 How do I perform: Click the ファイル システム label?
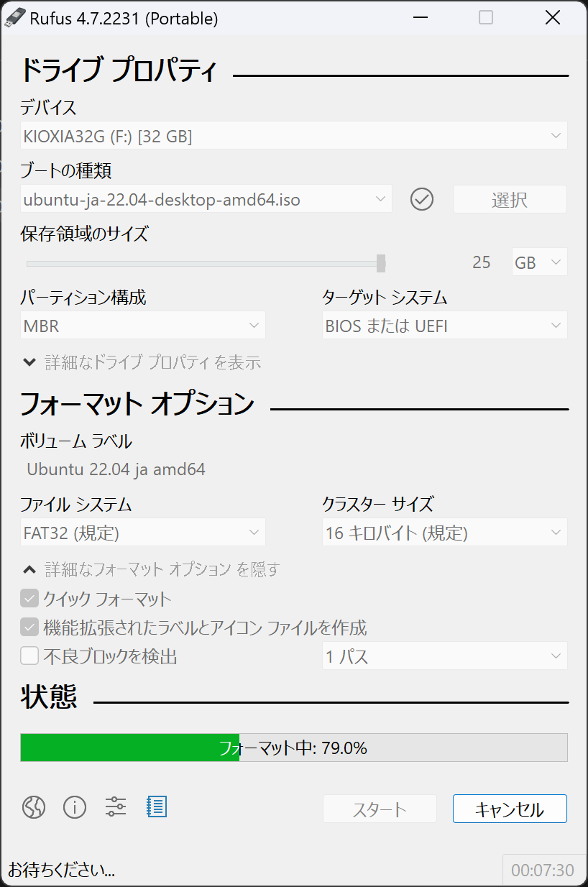click(75, 504)
